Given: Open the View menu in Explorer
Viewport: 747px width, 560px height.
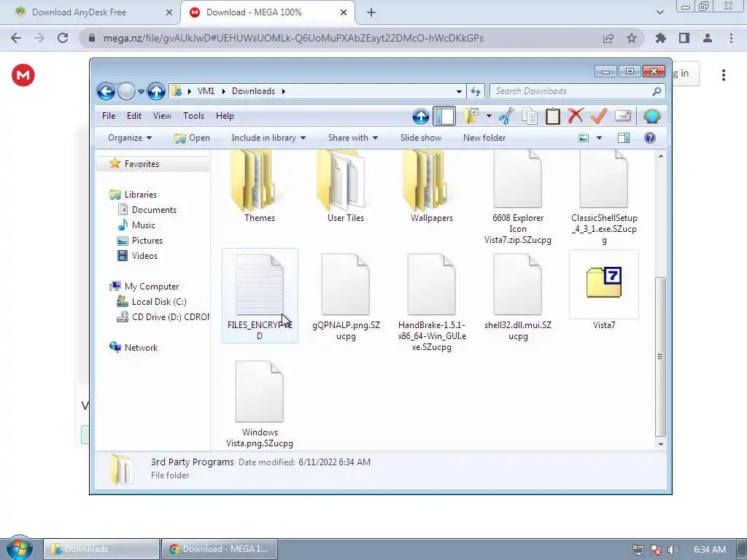Looking at the screenshot, I should (x=162, y=116).
